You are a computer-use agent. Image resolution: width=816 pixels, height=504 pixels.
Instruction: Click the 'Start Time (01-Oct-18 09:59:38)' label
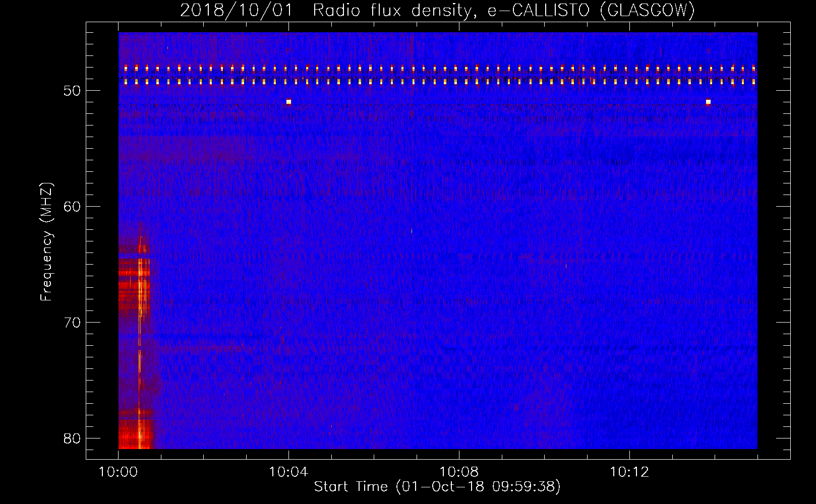click(x=437, y=487)
